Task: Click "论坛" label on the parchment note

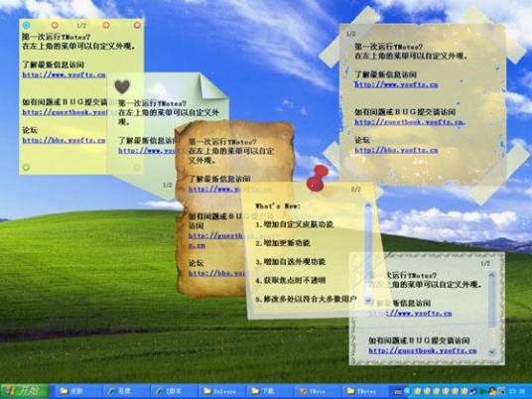Action: point(197,263)
